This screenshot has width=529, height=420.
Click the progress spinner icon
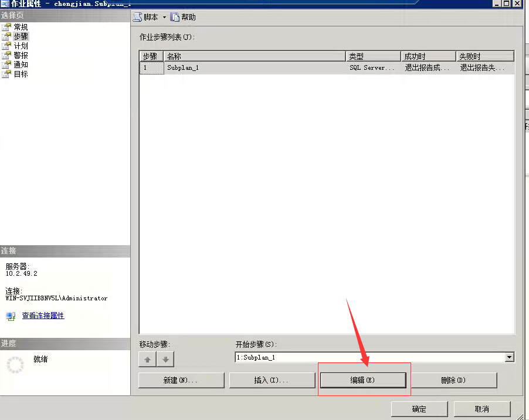point(15,365)
